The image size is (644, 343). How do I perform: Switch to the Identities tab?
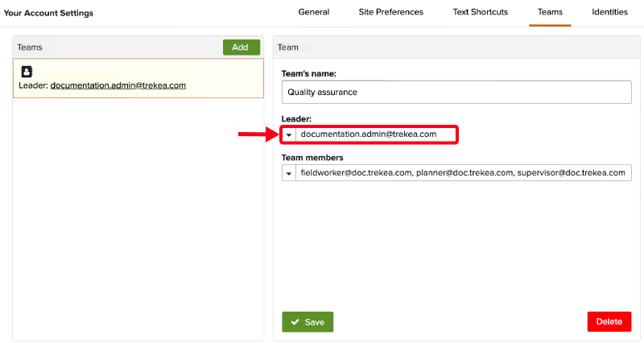[x=610, y=13]
